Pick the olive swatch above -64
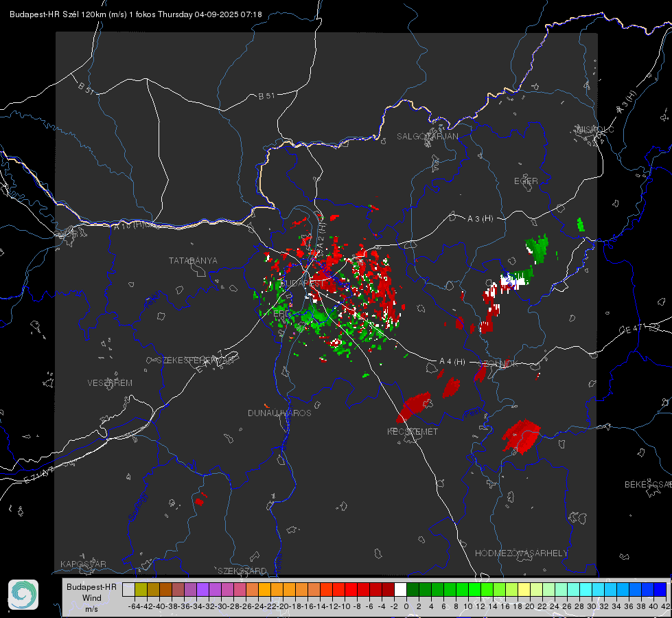Image resolution: width=672 pixels, height=618 pixels. coord(141,589)
